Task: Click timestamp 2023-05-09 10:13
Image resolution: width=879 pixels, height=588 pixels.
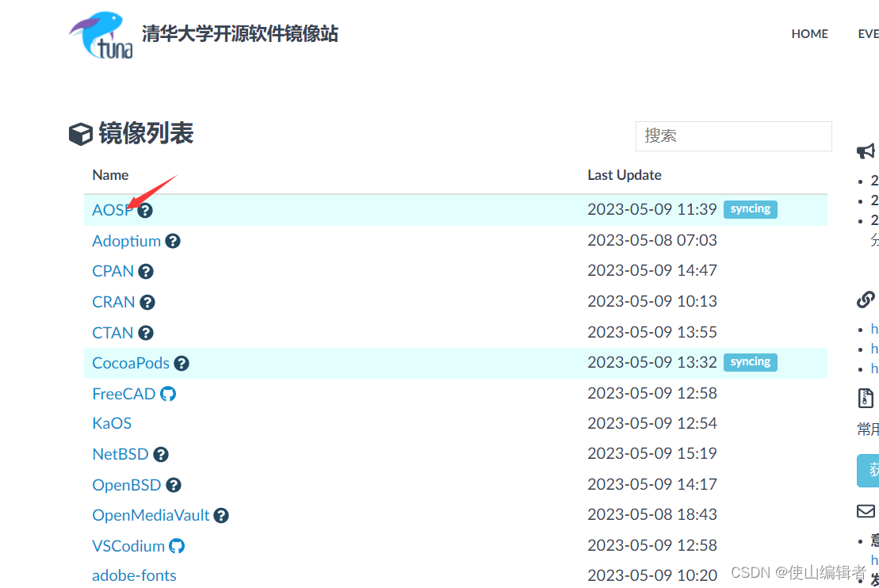Action: 652,301
